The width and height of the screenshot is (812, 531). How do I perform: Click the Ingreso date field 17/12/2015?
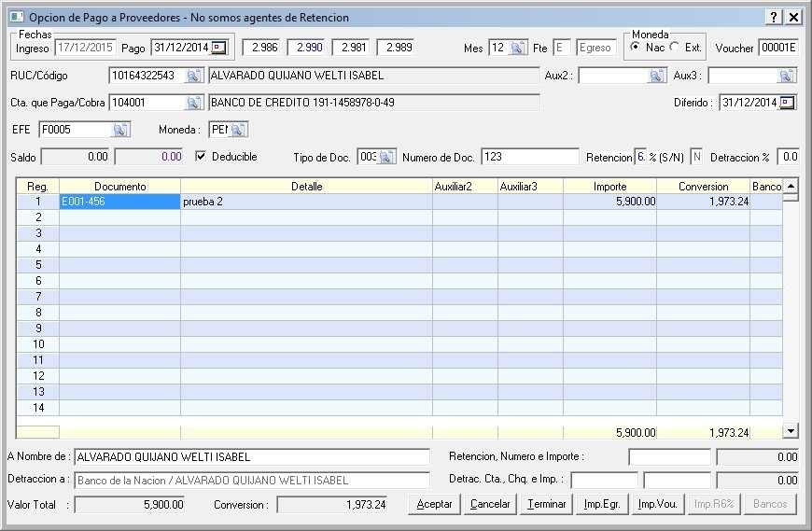pos(85,48)
